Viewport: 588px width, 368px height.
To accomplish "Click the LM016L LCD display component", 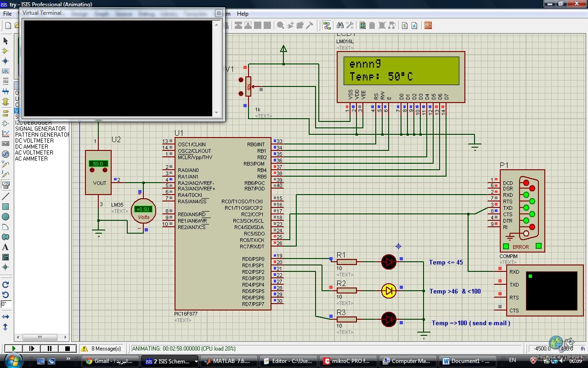I will point(401,76).
